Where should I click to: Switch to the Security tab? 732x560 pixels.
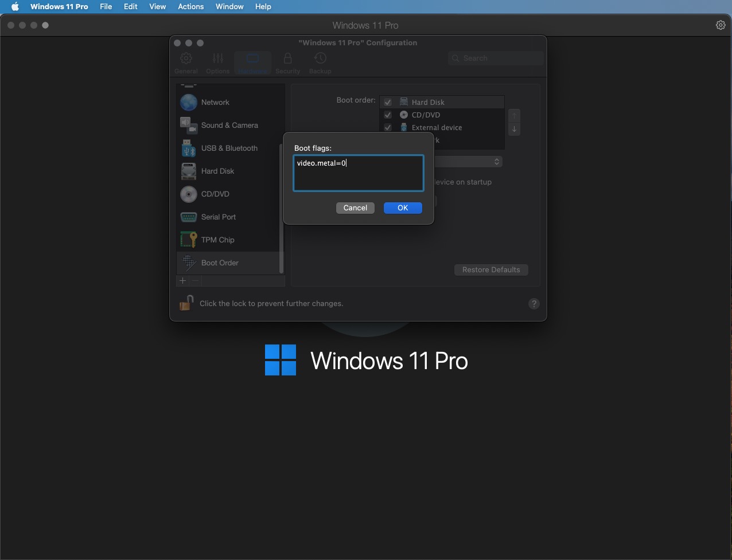pyautogui.click(x=287, y=63)
